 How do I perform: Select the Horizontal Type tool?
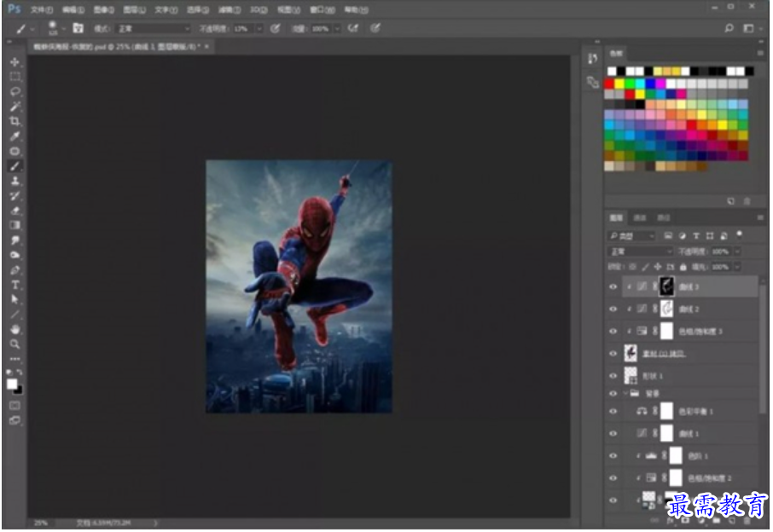[15, 285]
